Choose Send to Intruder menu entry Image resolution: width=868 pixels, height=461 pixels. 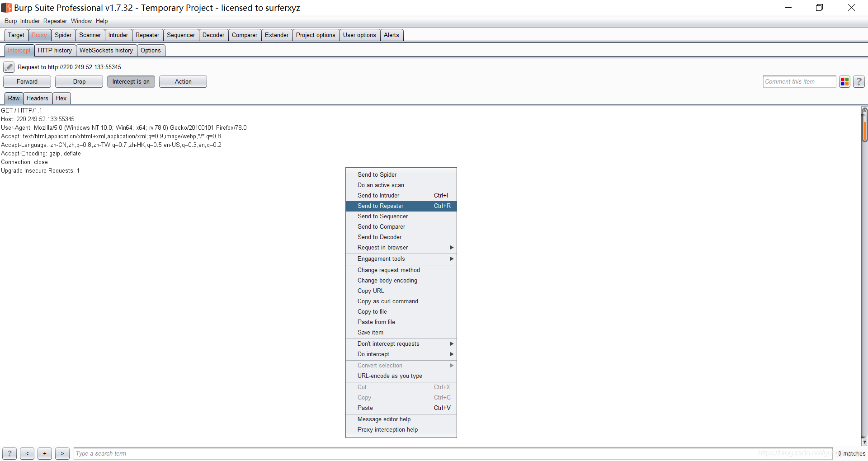[x=401, y=196]
